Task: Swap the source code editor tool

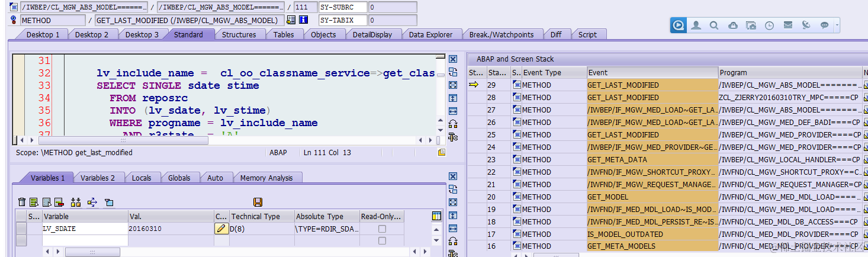Action: (452, 72)
